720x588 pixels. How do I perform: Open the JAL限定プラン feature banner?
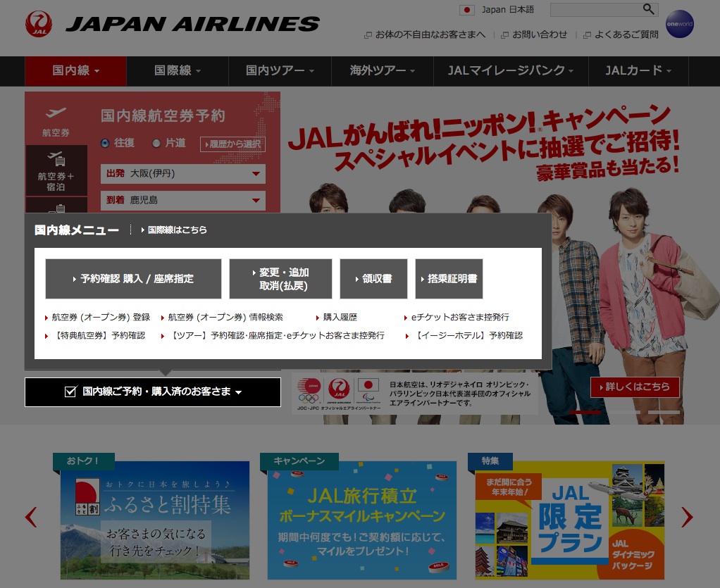569,520
